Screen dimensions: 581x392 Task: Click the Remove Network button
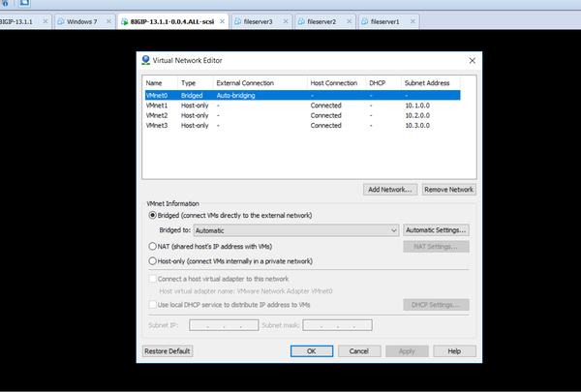(448, 190)
